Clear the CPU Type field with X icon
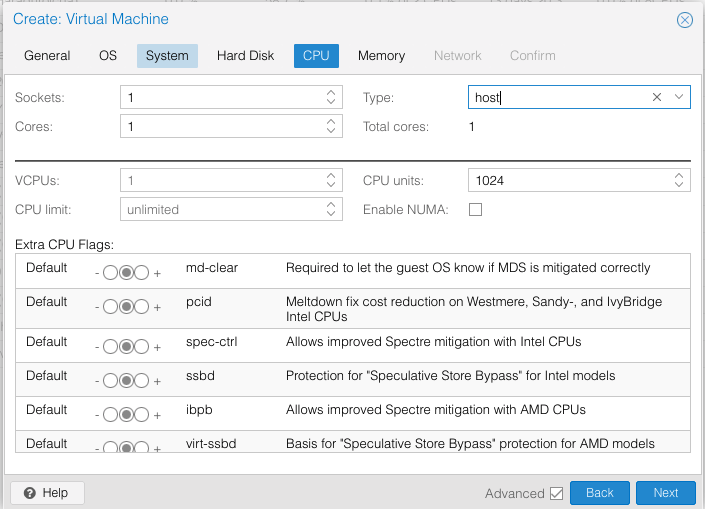The height and width of the screenshot is (509, 705). 657,97
